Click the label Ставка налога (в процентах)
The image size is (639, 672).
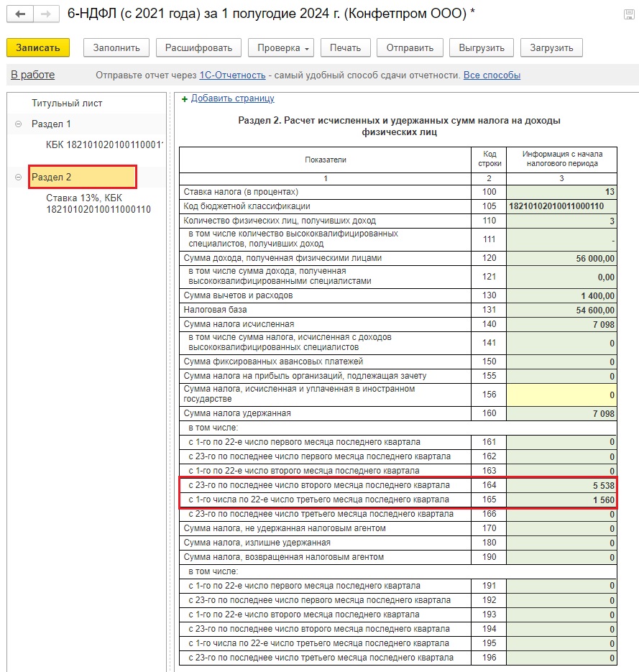pos(240,192)
